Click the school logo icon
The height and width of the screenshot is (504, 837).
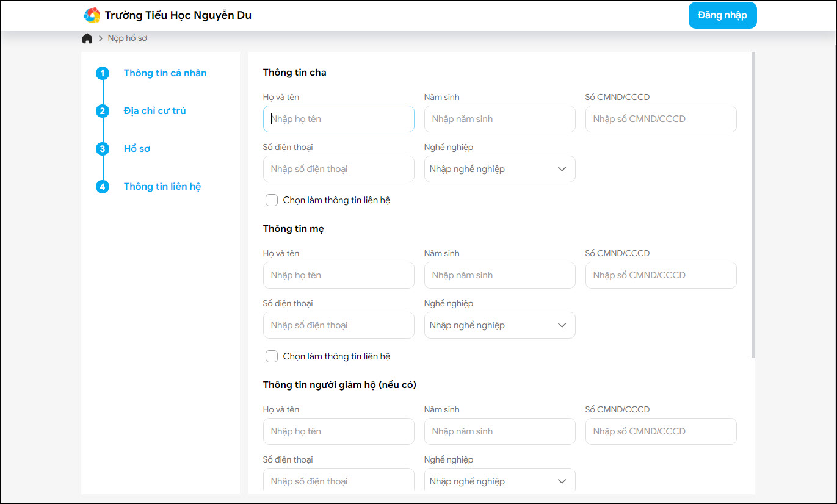click(92, 15)
